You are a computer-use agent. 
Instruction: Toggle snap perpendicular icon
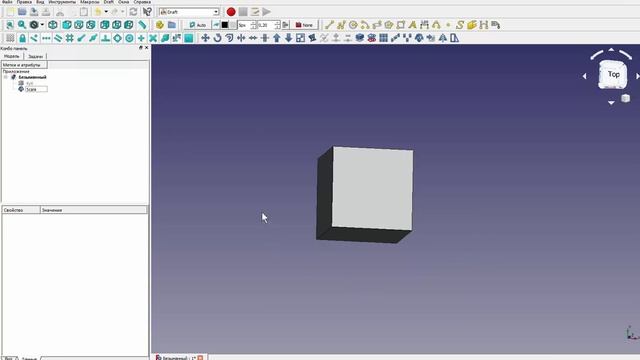point(105,38)
